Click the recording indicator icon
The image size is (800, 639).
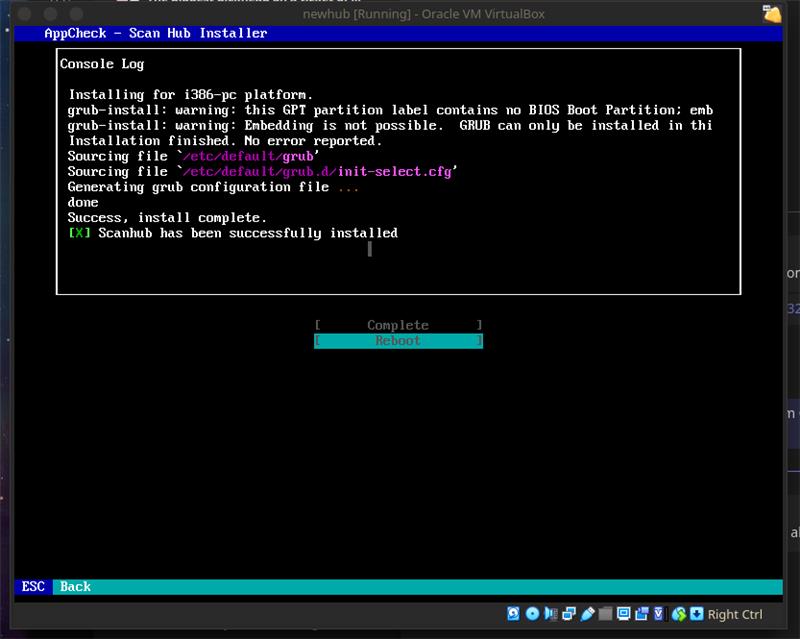click(642, 613)
